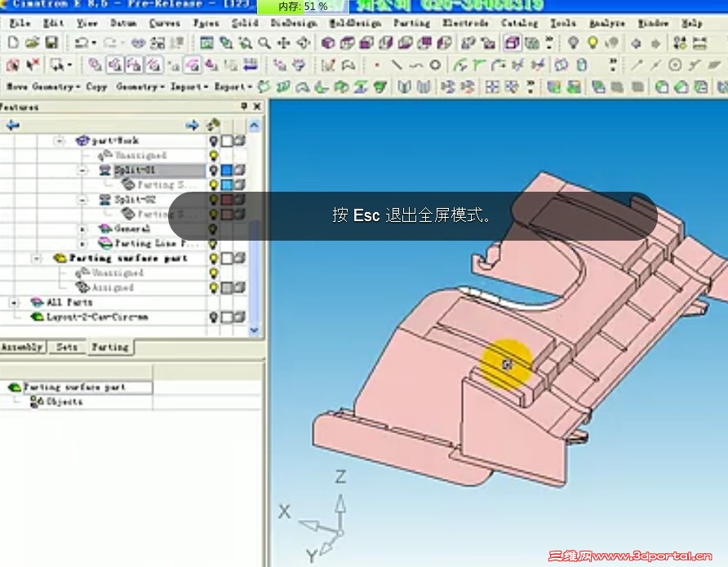728x567 pixels.
Task: Click the Undo arrow icon
Action: [82, 43]
